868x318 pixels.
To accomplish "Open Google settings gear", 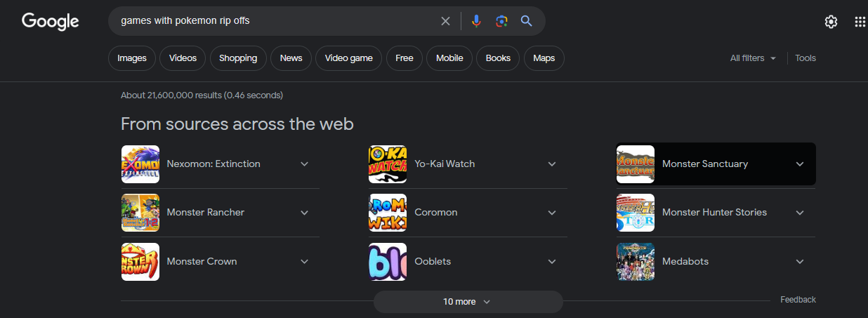I will point(831,22).
